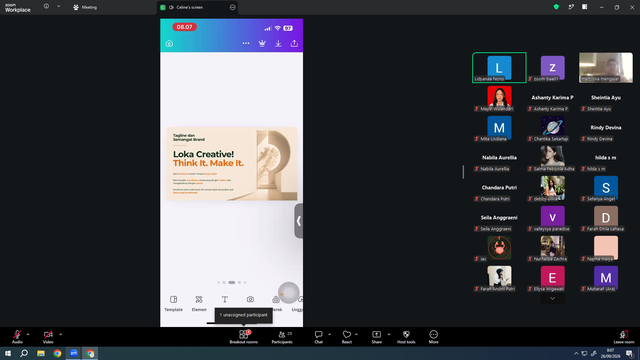
Task: Change the view layout icon in title bar
Action: (x=584, y=7)
